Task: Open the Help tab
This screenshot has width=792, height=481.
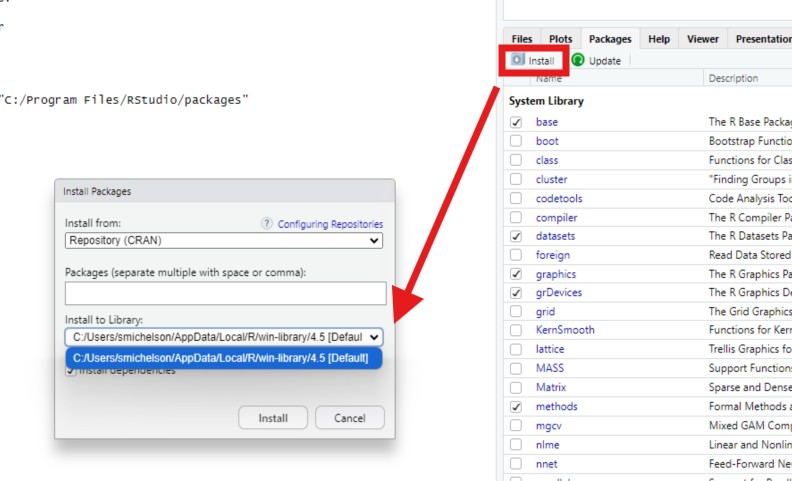Action: coord(659,39)
